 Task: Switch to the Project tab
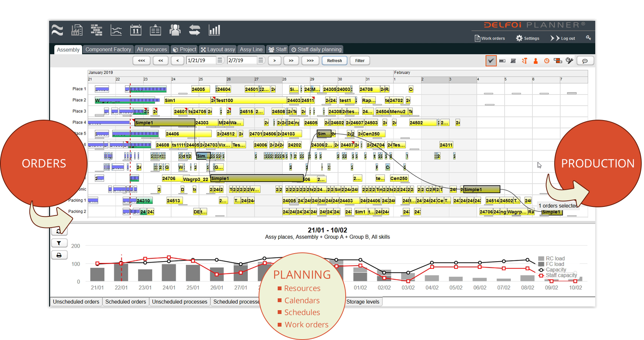pyautogui.click(x=184, y=49)
